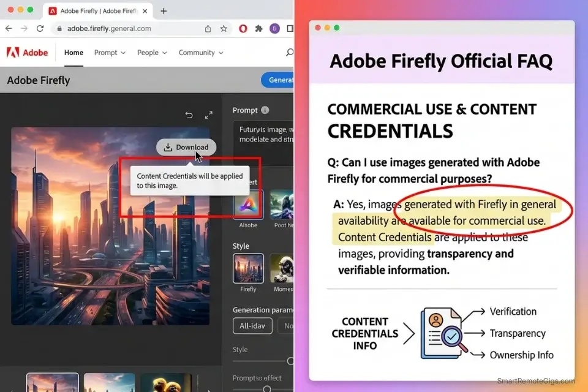Select the Momes style thumbnail
This screenshot has height=392, width=588.
pyautogui.click(x=282, y=269)
